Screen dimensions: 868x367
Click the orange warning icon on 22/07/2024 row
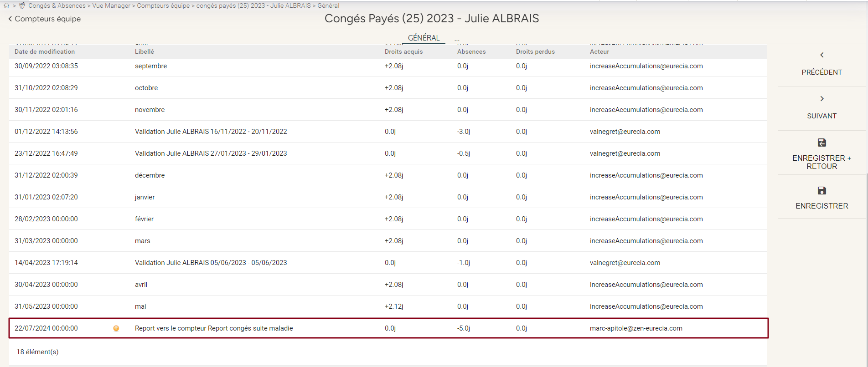coord(116,328)
